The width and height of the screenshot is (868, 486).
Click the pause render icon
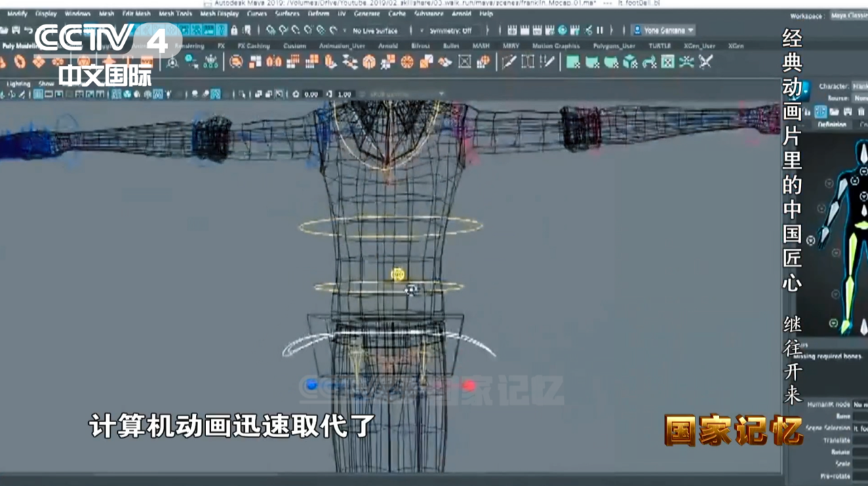(x=599, y=31)
